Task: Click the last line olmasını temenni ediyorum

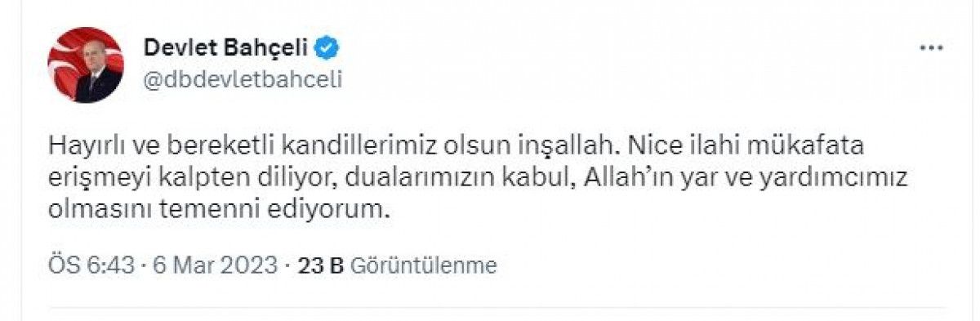Action: click(x=216, y=208)
